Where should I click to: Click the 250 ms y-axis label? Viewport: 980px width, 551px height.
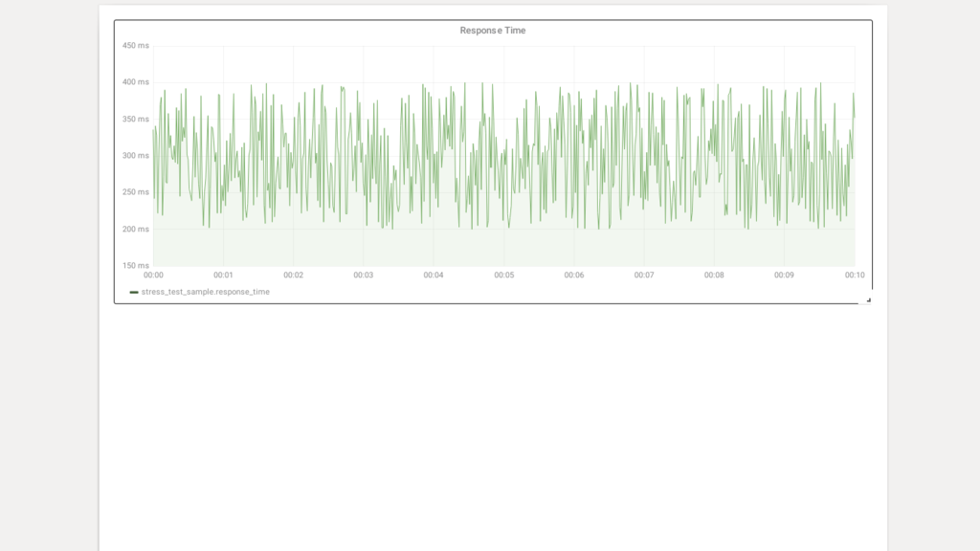[136, 192]
